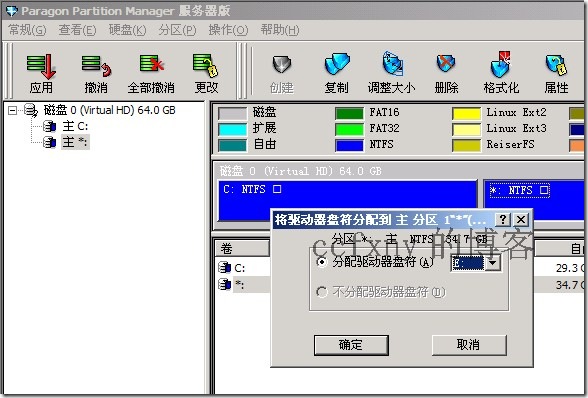Viewport: 588px width, 398px height.
Task: Click the NTFS blue legend swatch
Action: click(350, 145)
